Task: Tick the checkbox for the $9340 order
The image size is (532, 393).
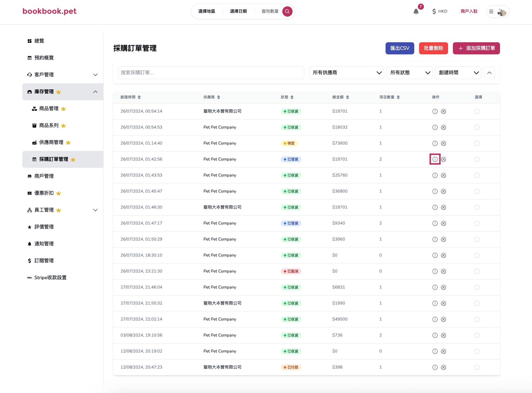Action: 477,223
